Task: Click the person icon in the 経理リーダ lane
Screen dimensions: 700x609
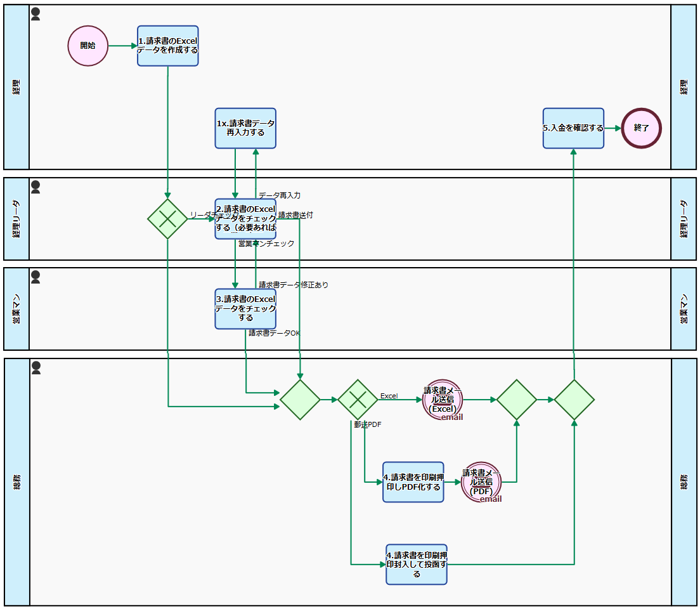Action: [x=36, y=187]
